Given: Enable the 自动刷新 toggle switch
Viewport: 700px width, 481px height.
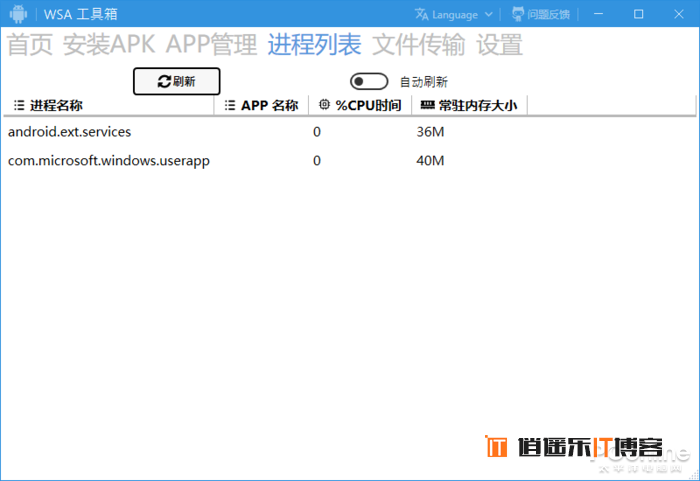Looking at the screenshot, I should pyautogui.click(x=369, y=81).
